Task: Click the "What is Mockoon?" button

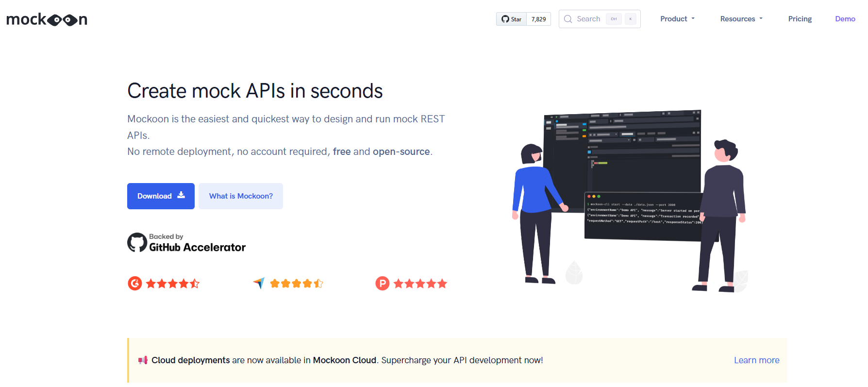Action: (241, 196)
